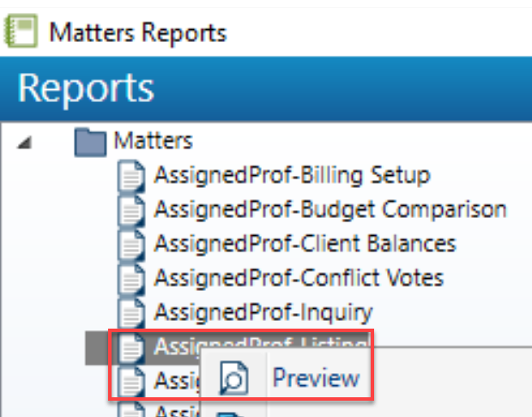Select the AssignedProf-Billing Setup report name

coord(292,176)
